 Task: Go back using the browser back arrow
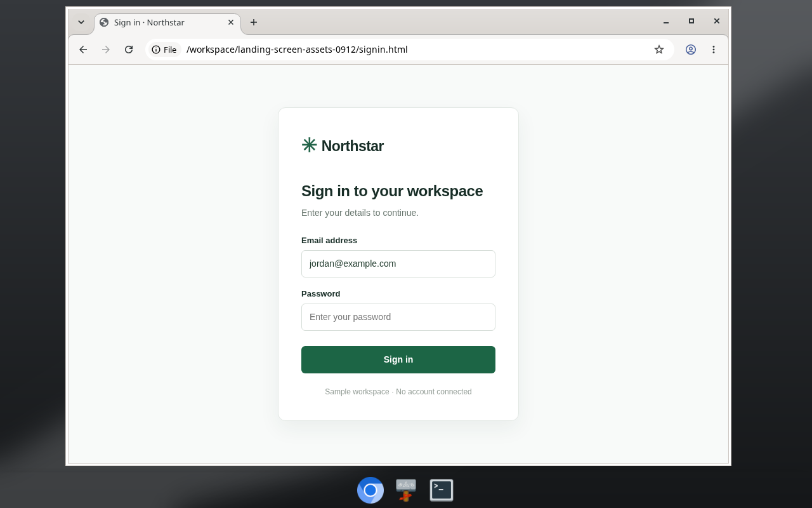(83, 50)
